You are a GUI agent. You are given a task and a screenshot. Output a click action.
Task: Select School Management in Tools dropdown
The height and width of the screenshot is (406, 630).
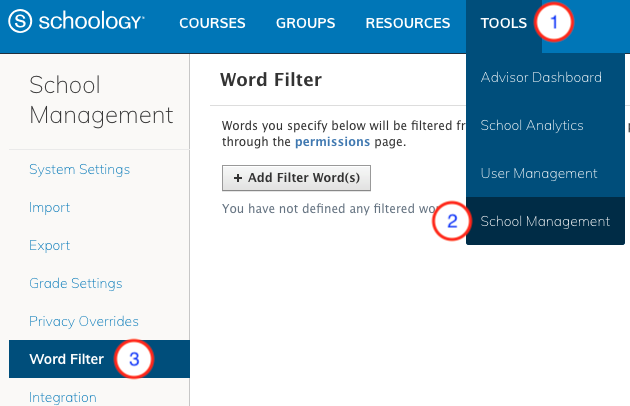click(x=545, y=221)
